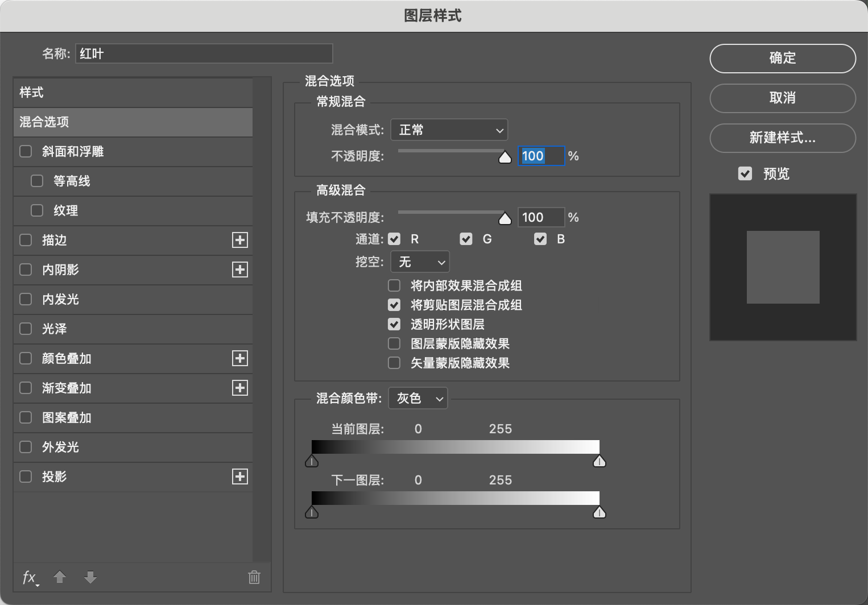Toggle the 预览 checkbox
Viewport: 868px width, 605px height.
click(745, 173)
